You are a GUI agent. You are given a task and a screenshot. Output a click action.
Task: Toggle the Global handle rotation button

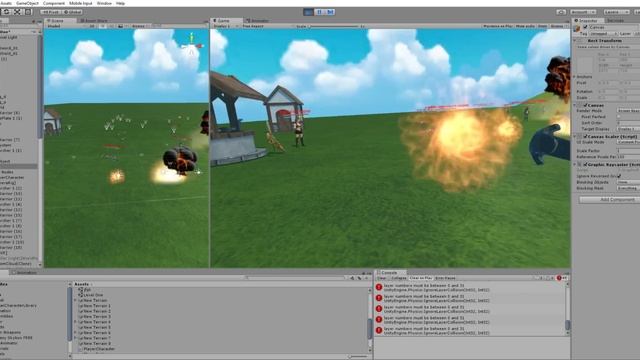(73, 12)
